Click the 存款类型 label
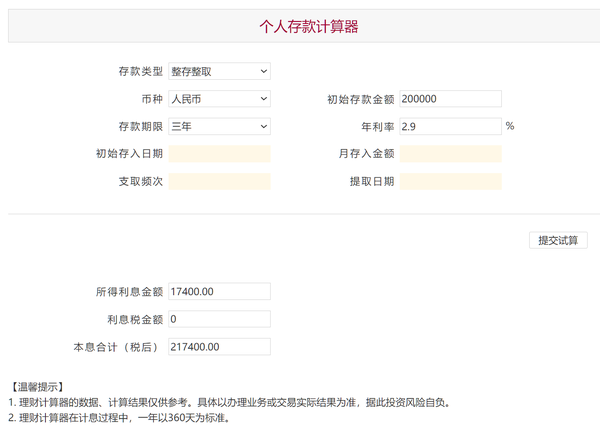This screenshot has width=600, height=431. pos(140,72)
